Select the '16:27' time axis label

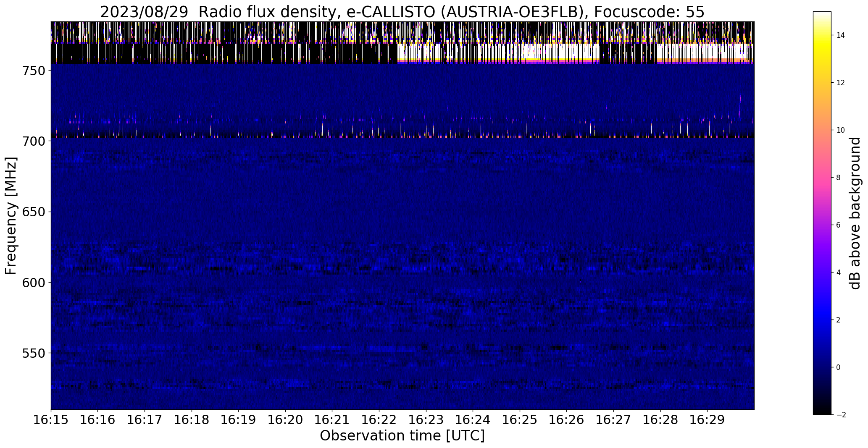(x=613, y=420)
